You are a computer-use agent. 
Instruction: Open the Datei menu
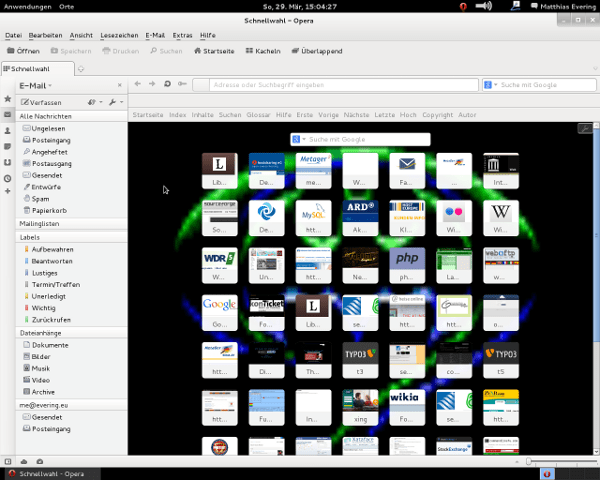click(x=13, y=35)
